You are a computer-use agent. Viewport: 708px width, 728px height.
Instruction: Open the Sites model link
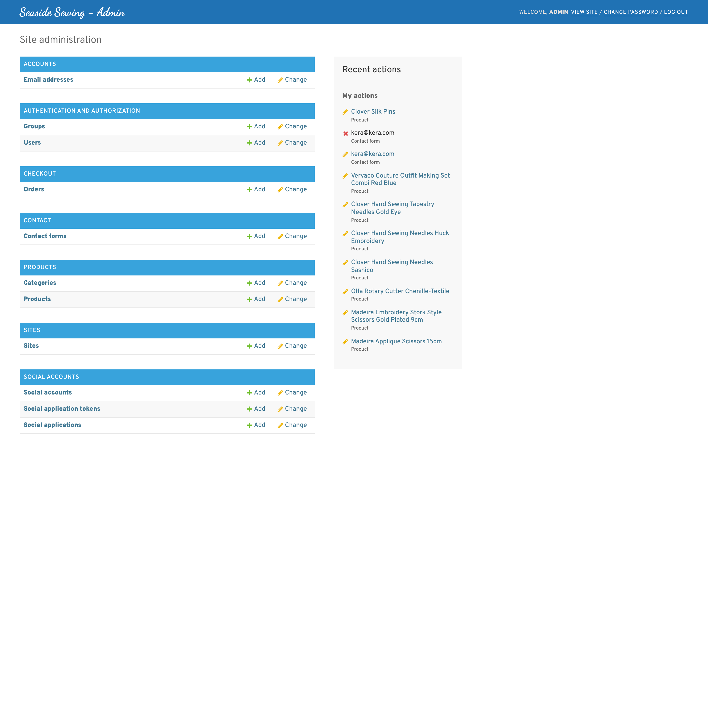tap(31, 346)
